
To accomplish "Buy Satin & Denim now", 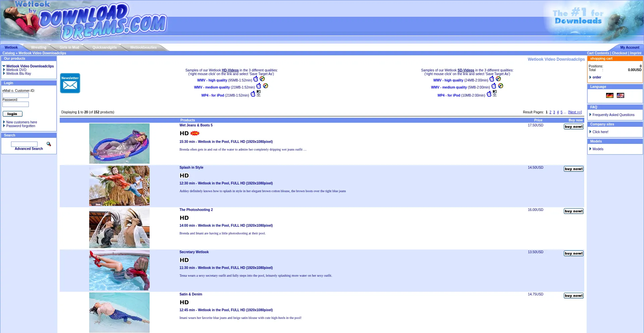I will 574,296.
